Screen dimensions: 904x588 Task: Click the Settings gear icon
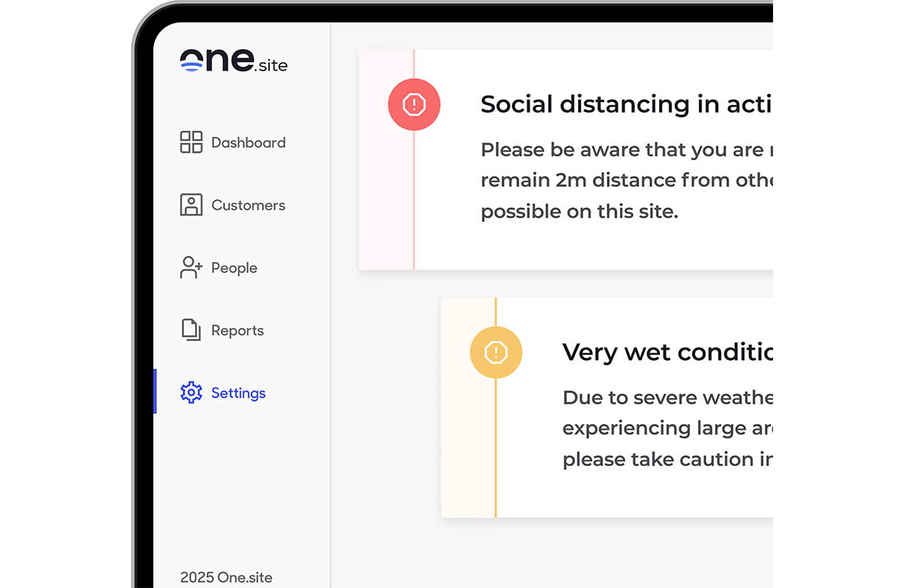pos(191,392)
